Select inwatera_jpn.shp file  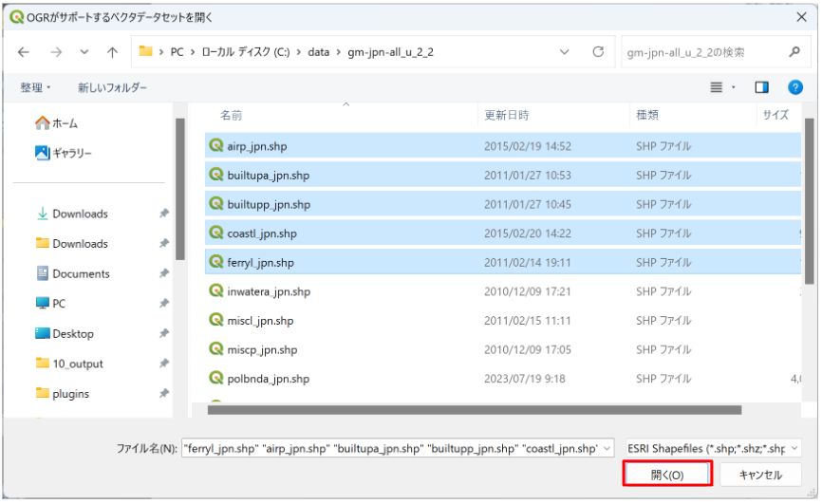(x=502, y=291)
